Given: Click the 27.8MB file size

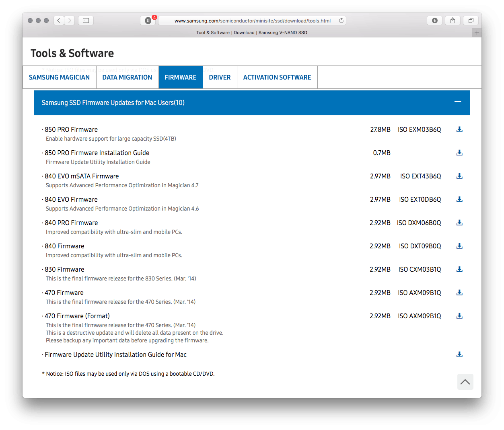Looking at the screenshot, I should click(x=381, y=129).
